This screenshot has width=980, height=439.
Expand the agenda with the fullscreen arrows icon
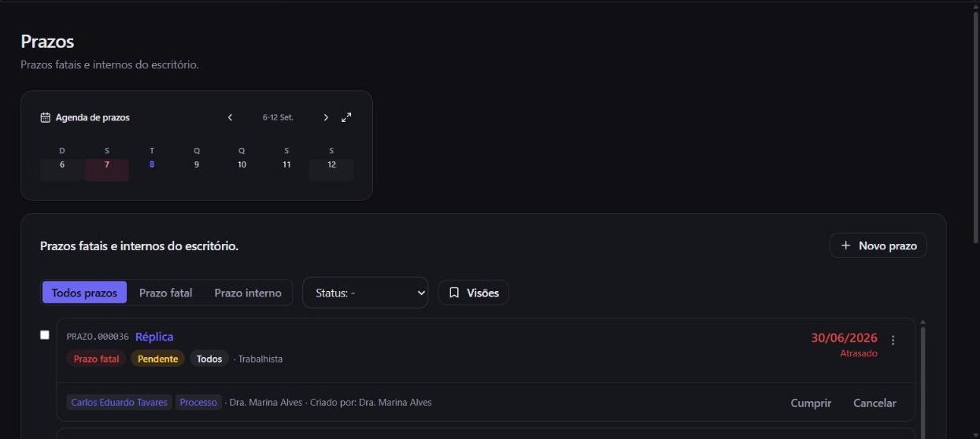346,117
